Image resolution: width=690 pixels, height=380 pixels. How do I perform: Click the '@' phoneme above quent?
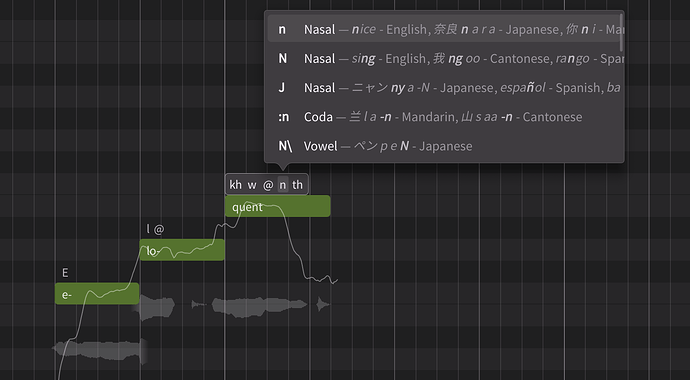[x=268, y=185]
